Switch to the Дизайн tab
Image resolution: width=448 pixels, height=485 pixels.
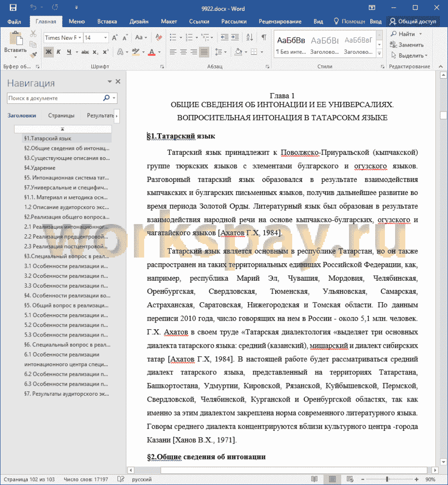139,22
